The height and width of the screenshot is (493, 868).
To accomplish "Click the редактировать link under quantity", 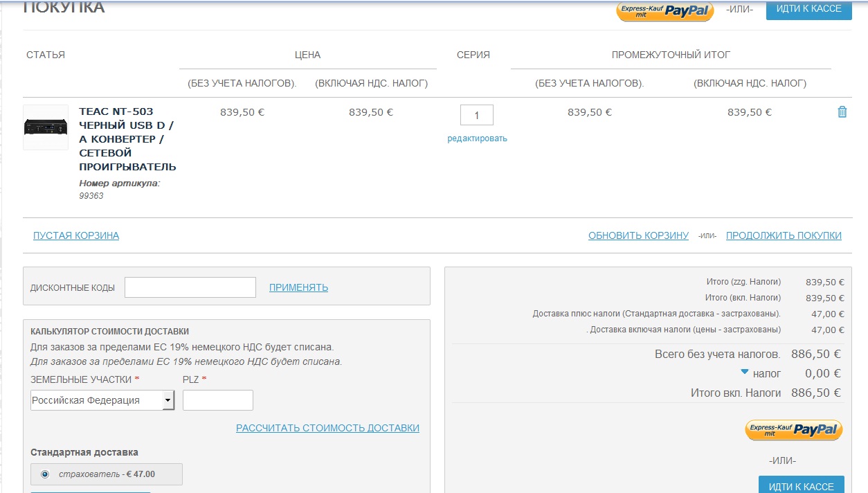I will [x=477, y=138].
